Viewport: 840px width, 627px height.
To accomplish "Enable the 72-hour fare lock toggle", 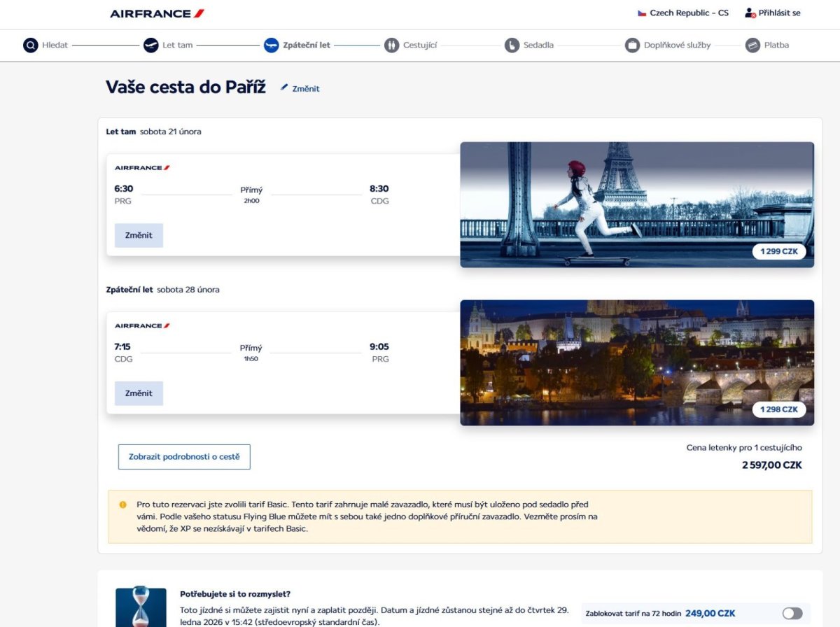I will (x=792, y=613).
